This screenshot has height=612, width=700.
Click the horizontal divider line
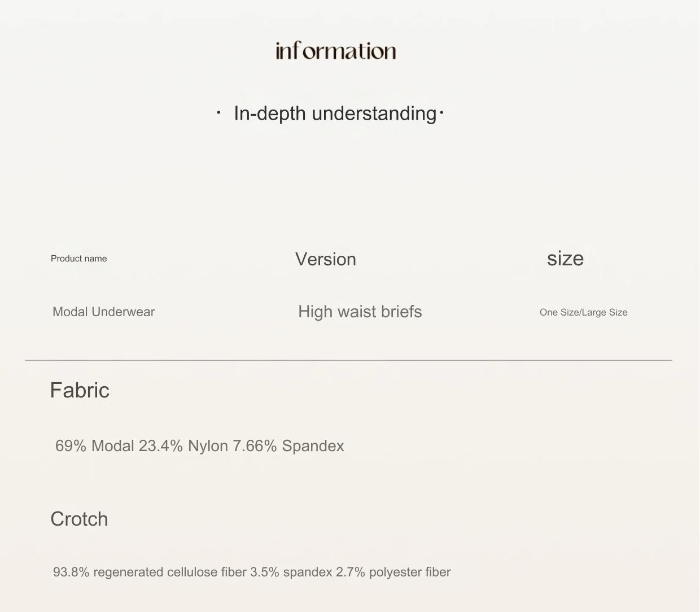coord(348,360)
